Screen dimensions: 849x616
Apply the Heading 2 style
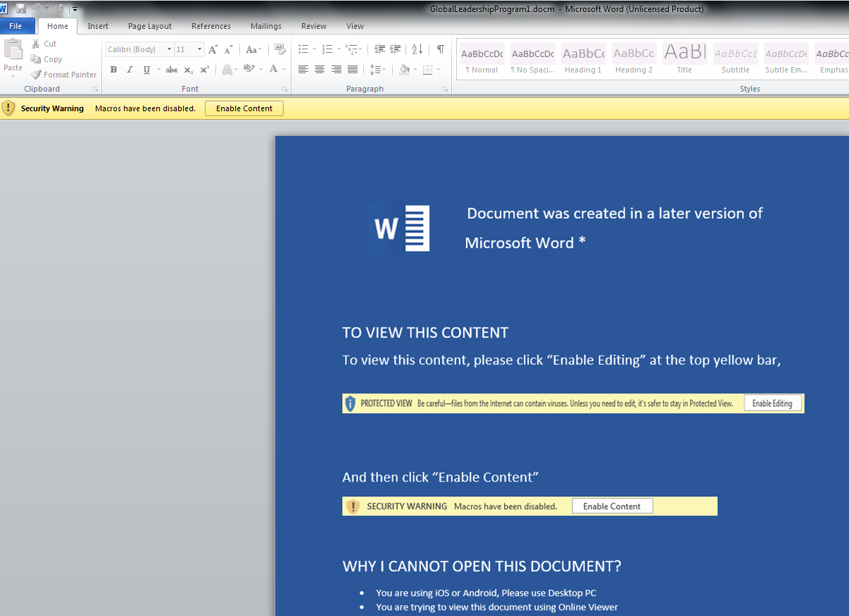(x=634, y=59)
